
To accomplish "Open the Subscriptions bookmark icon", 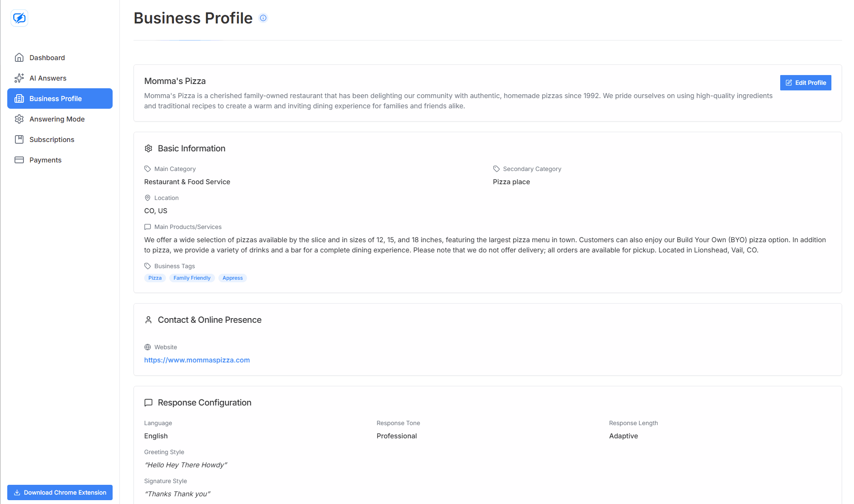I will [19, 139].
